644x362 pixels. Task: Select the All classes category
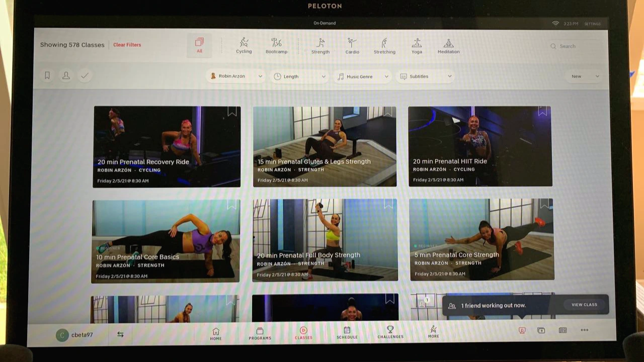coord(200,45)
